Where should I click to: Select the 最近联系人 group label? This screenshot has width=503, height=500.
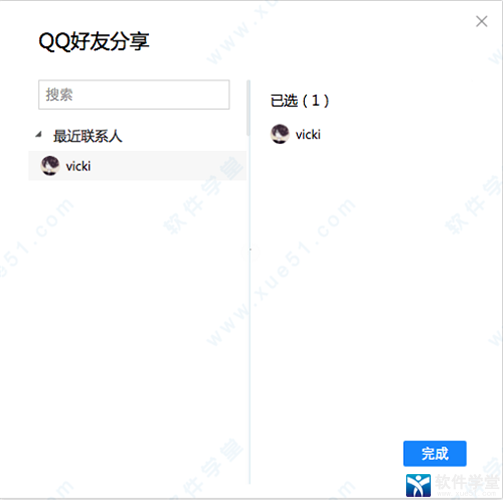click(x=88, y=136)
